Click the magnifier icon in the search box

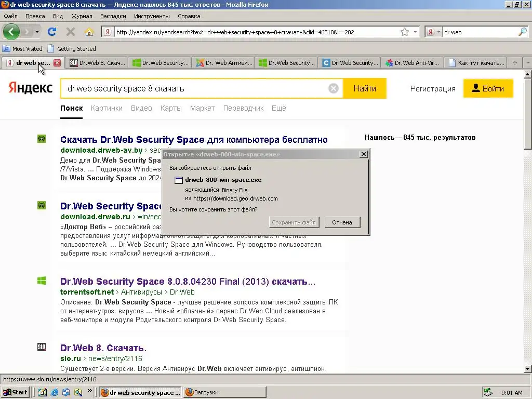click(x=523, y=32)
